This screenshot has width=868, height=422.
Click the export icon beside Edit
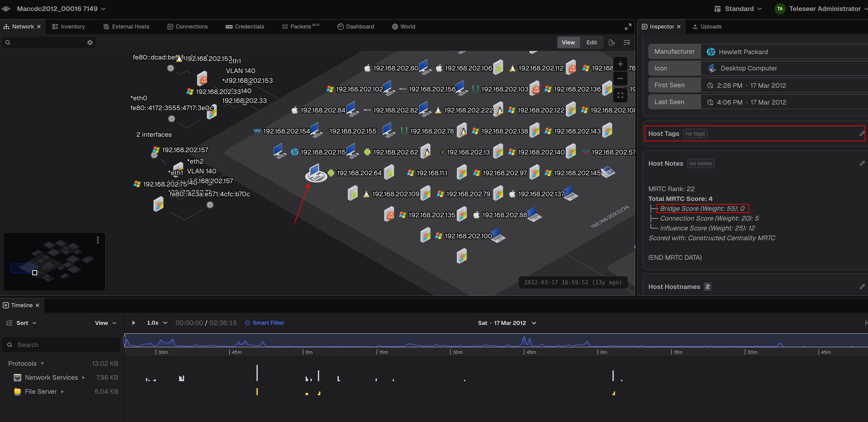point(612,42)
